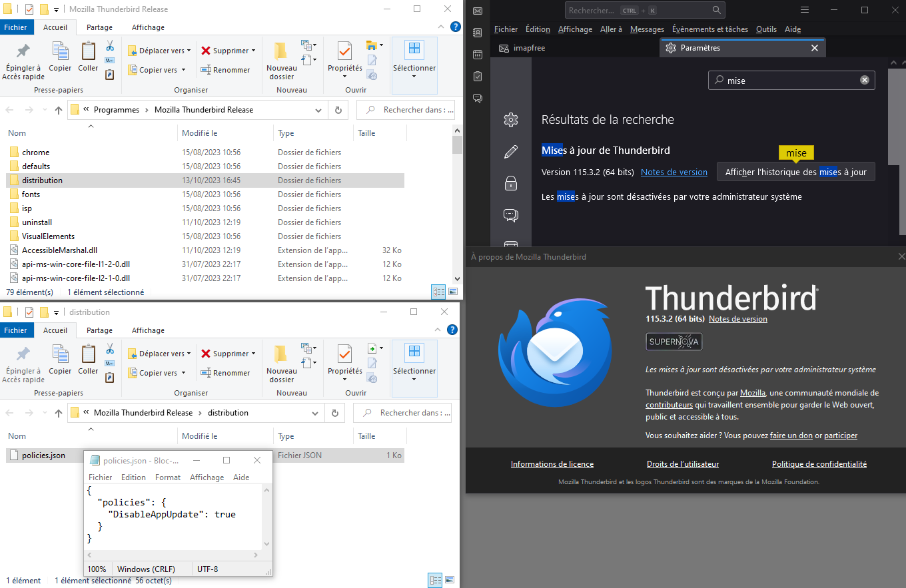This screenshot has height=588, width=906.
Task: Go up one folder in Mozilla Thunderbird Release window
Action: [59, 110]
